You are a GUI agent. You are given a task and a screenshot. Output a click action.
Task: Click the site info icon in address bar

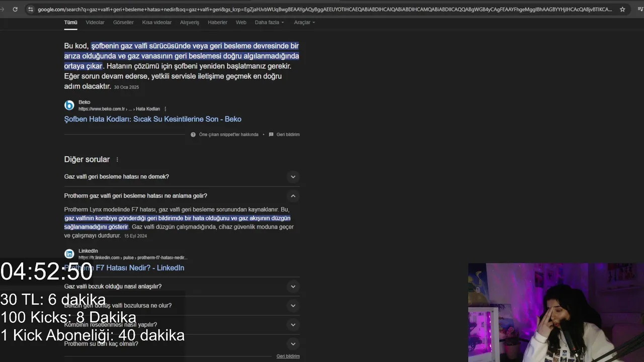pos(31,9)
